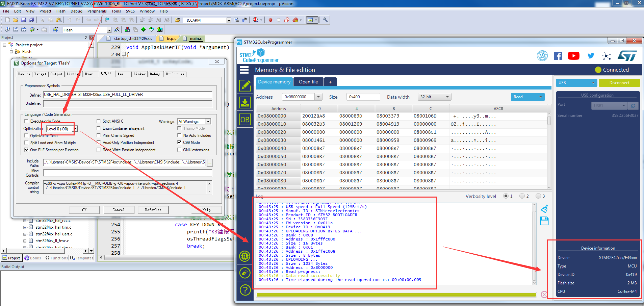Viewport: 644px width, 306px height.
Task: Toggle Plain Char is Signed checkbox
Action: [99, 135]
